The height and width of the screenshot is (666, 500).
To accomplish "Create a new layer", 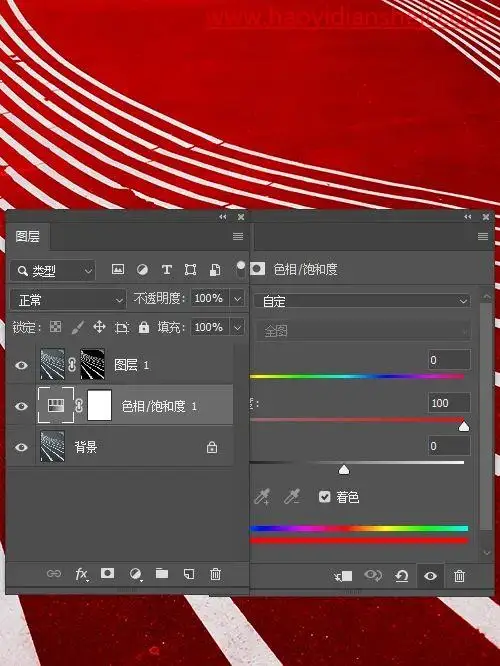I will (189, 574).
